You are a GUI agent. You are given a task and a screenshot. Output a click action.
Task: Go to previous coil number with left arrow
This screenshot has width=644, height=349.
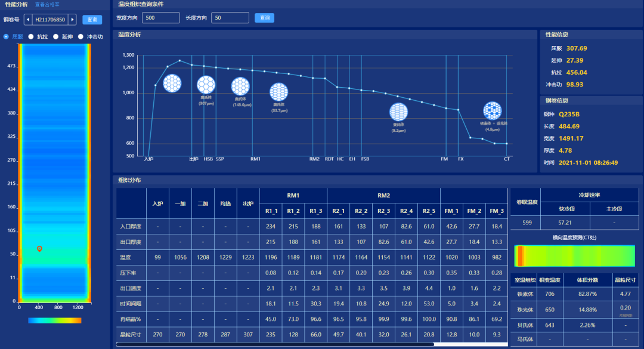(x=28, y=20)
